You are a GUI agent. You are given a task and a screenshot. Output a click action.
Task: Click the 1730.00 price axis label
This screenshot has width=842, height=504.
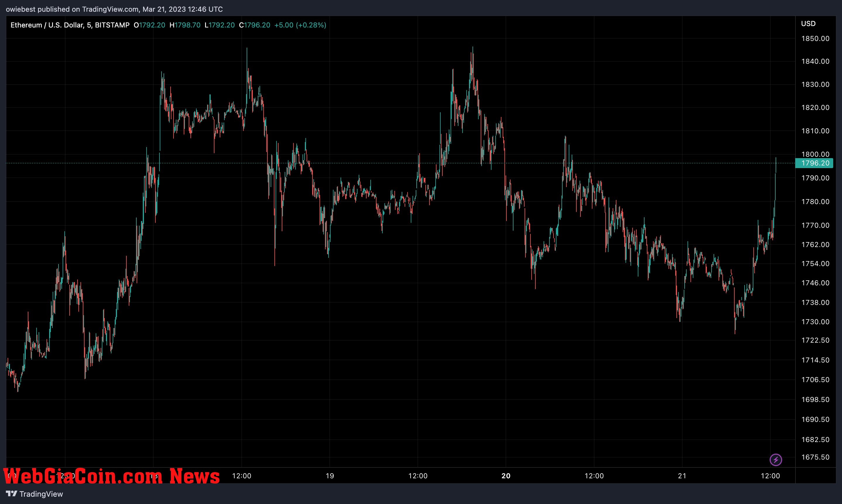tap(815, 322)
